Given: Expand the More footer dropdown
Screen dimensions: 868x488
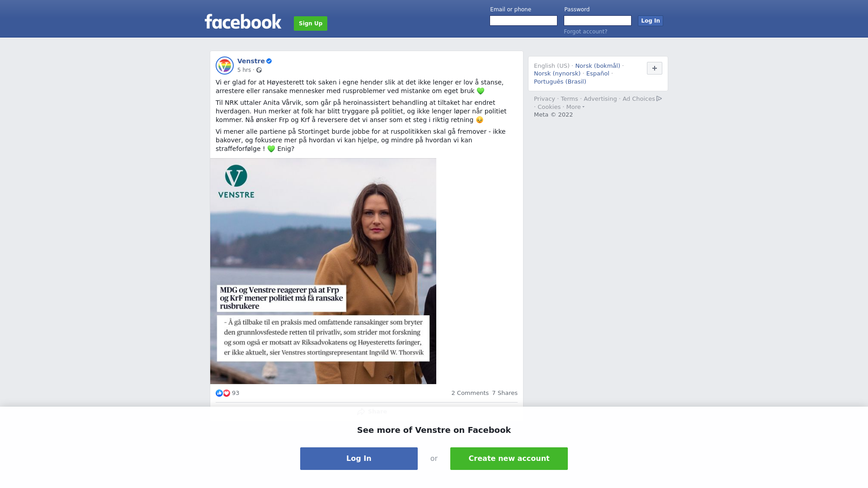Looking at the screenshot, I should click(575, 107).
